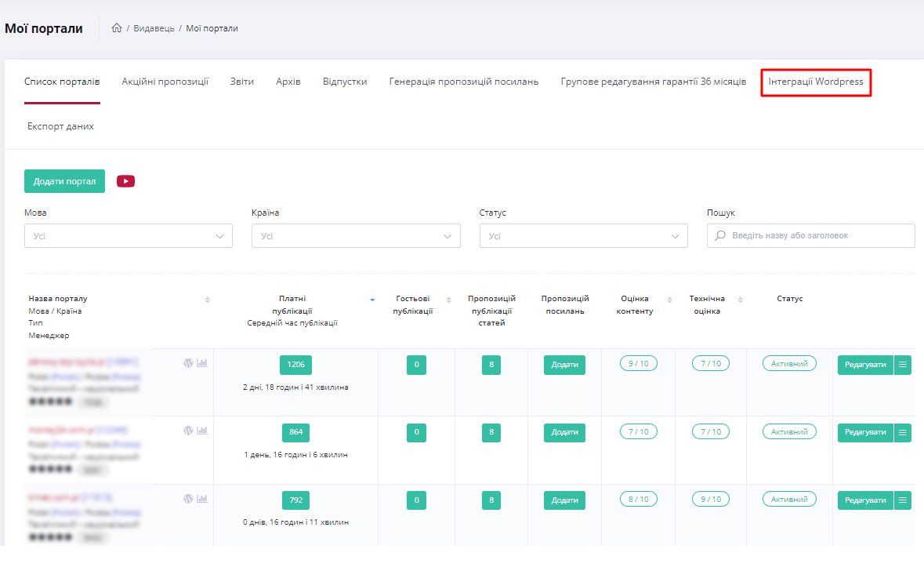The width and height of the screenshot is (924, 571).
Task: Click the 9 / 10 technical rating in the 792 row
Action: pos(711,499)
